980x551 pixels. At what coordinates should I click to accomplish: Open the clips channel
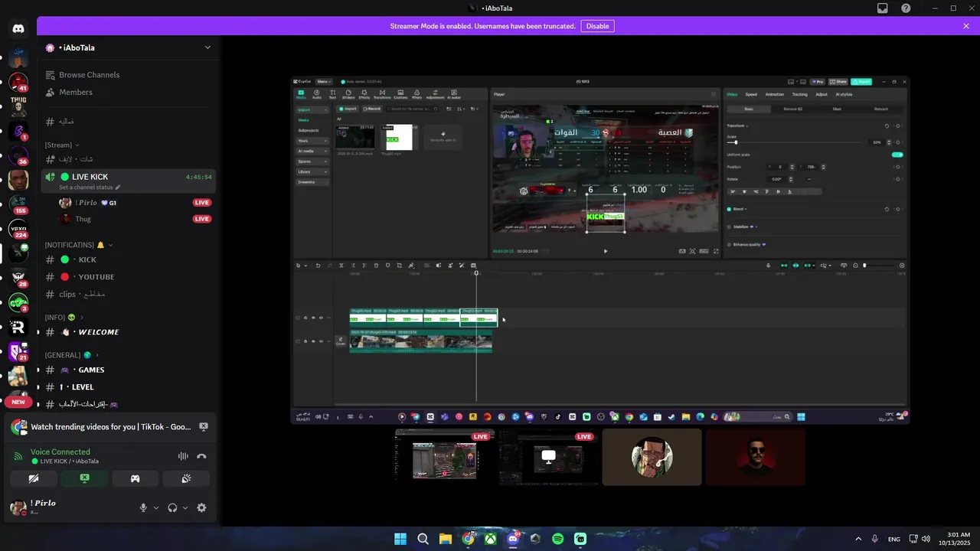click(x=128, y=294)
